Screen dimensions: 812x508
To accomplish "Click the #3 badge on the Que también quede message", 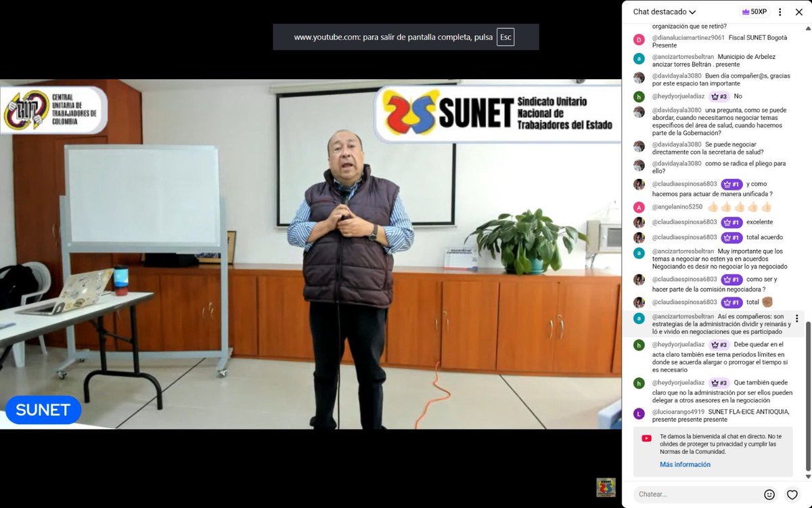I will tap(719, 383).
